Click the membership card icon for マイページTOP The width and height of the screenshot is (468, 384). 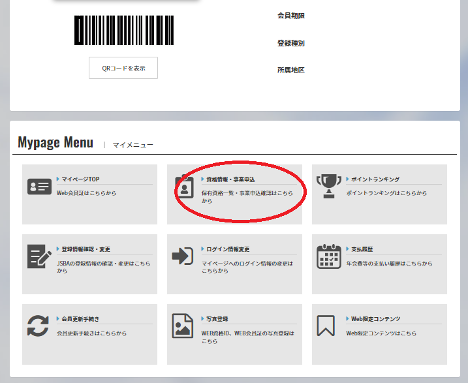pyautogui.click(x=39, y=187)
